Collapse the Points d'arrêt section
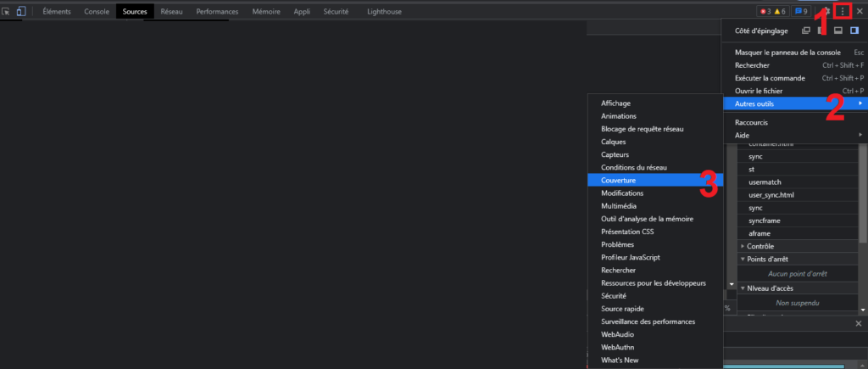 [x=798, y=260]
